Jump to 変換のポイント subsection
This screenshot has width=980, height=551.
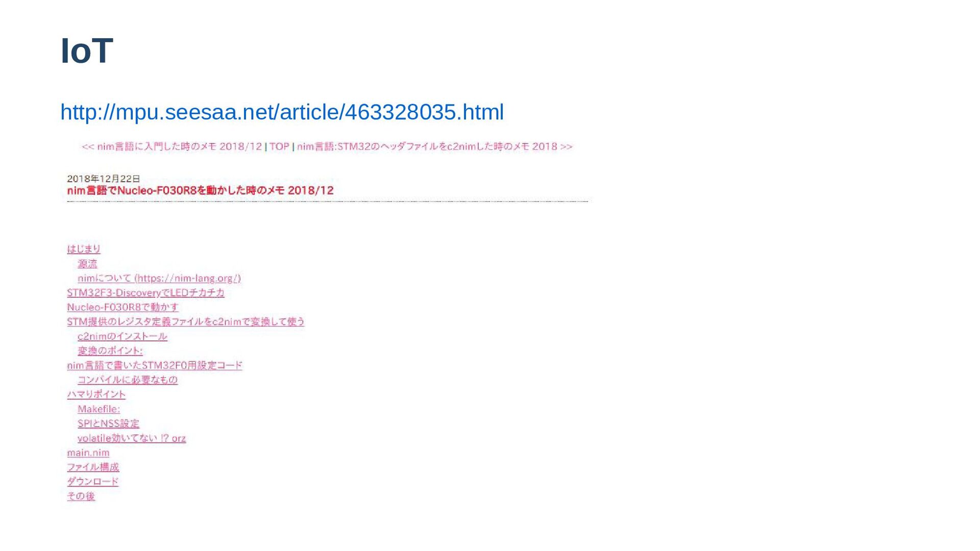(x=110, y=351)
